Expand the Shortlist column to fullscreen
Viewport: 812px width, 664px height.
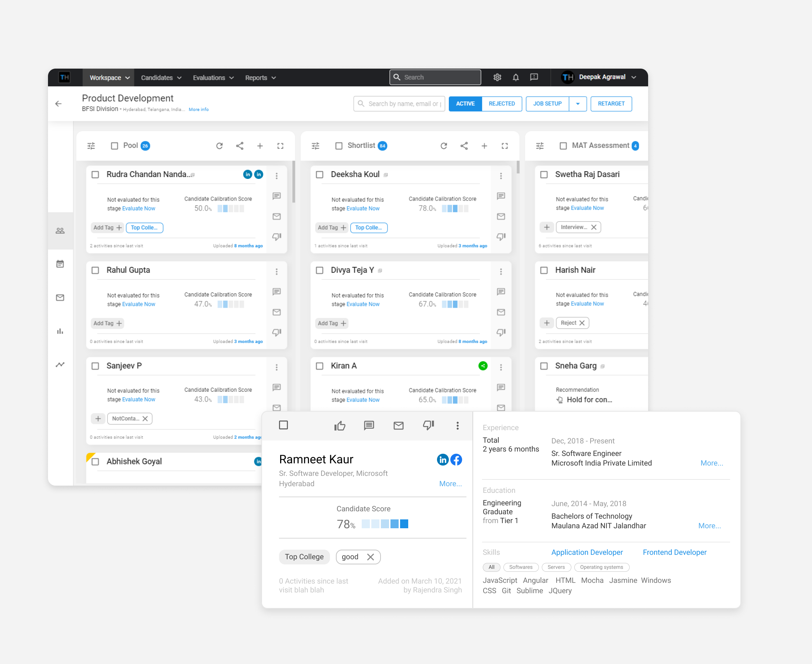click(x=505, y=146)
